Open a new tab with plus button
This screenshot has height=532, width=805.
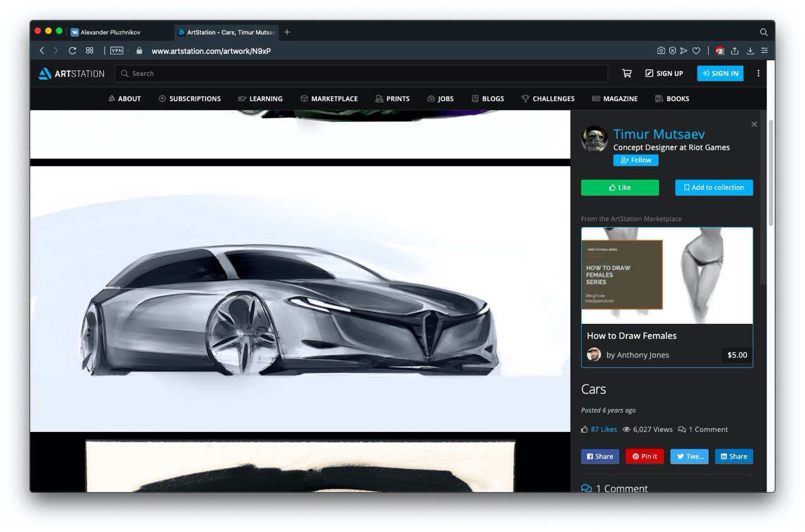point(287,32)
